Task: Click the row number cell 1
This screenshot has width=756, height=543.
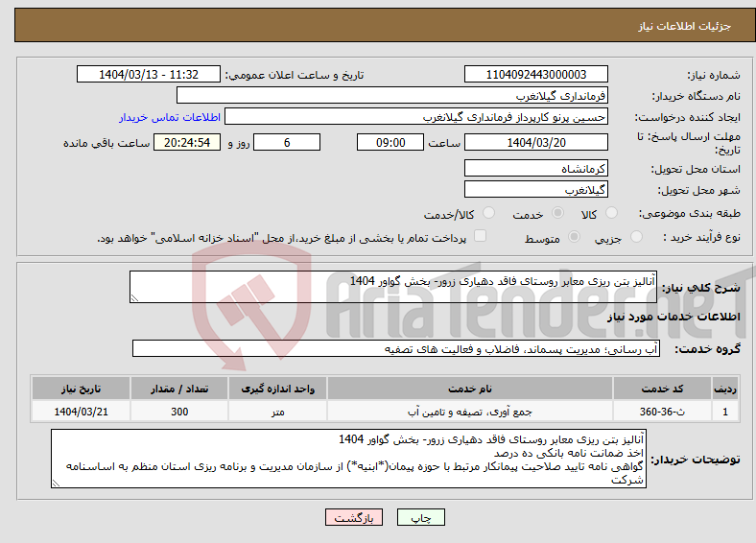Action: pyautogui.click(x=725, y=412)
